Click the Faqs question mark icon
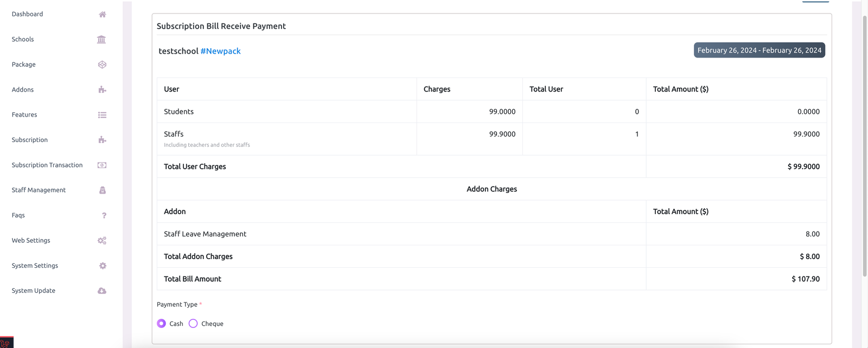Viewport: 868px width, 348px height. 104,216
